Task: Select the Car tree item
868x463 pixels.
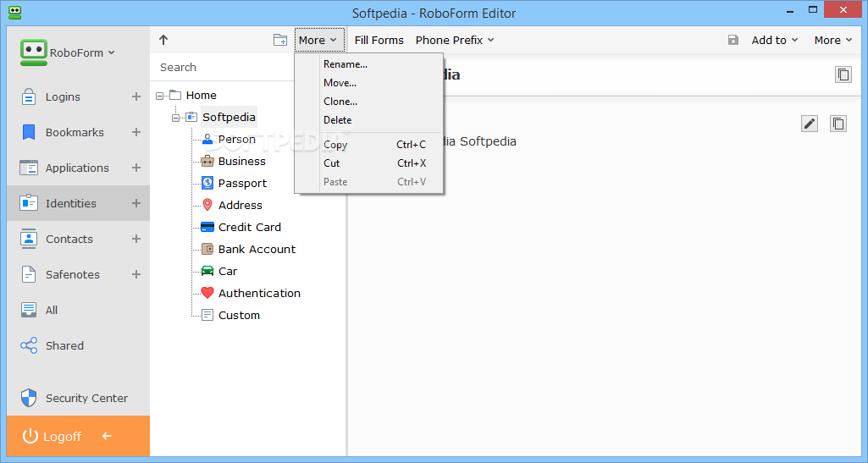Action: pos(219,271)
